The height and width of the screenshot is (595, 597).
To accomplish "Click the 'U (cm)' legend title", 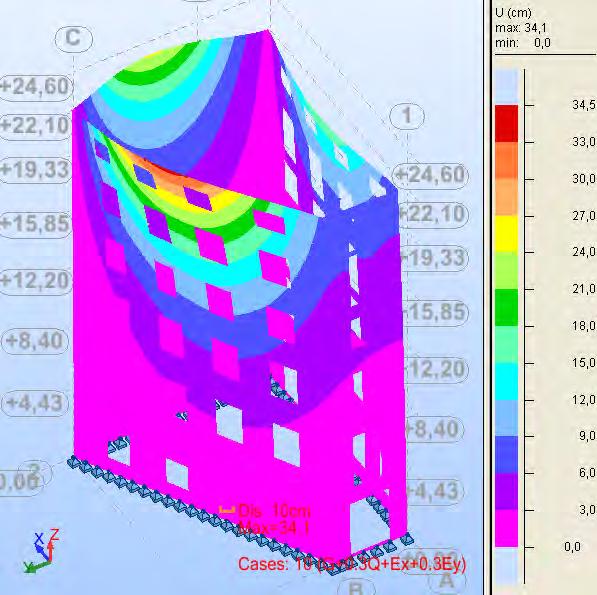I will click(513, 13).
